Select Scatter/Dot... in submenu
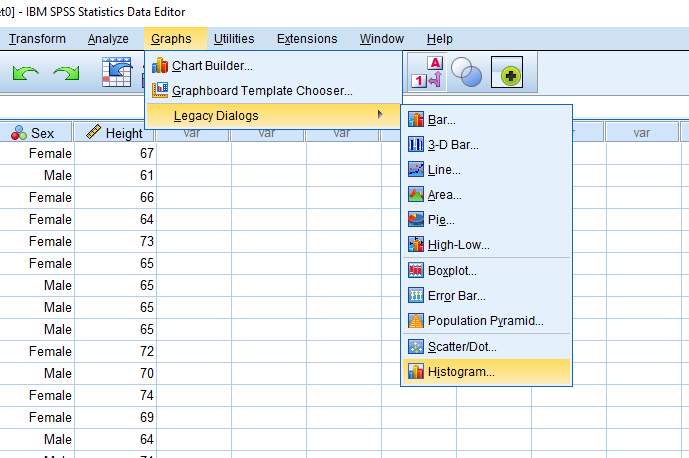The image size is (689, 458). point(486,347)
